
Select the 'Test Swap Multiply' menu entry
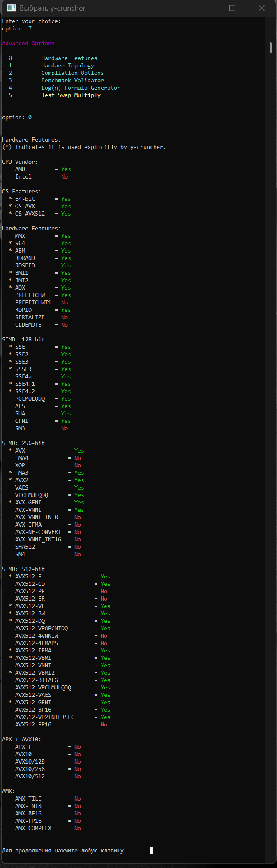(x=71, y=95)
